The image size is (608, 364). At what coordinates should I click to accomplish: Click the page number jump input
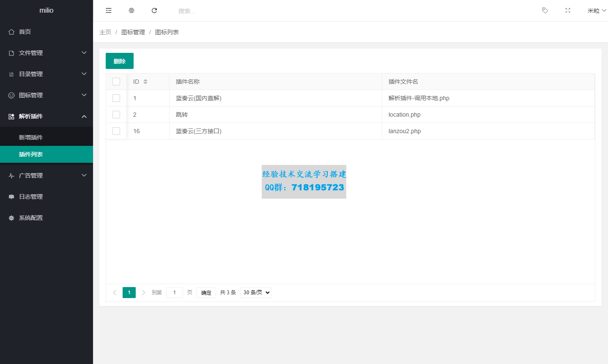tap(175, 293)
